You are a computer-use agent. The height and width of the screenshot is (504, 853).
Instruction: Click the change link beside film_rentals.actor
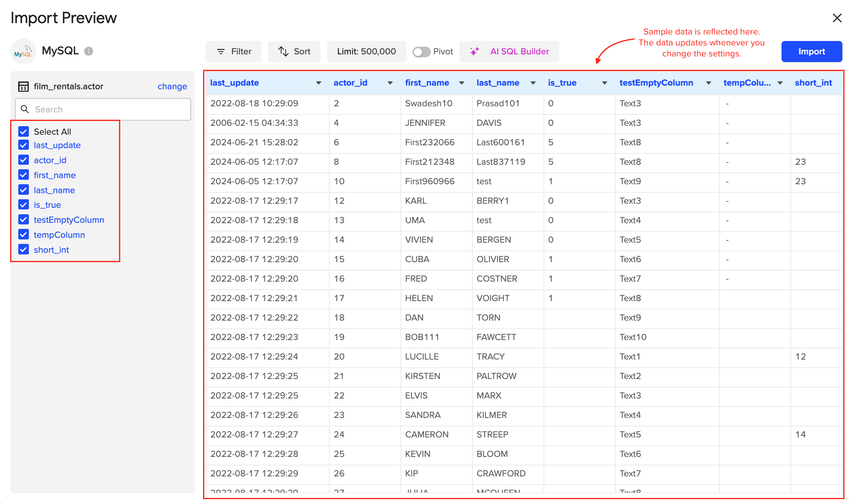pos(172,86)
